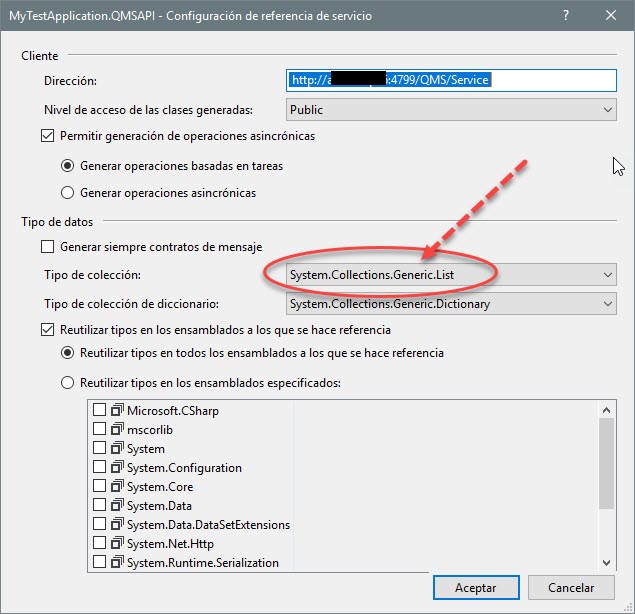This screenshot has height=614, width=635.
Task: Open Tipo de colección dropdown
Action: [x=451, y=275]
